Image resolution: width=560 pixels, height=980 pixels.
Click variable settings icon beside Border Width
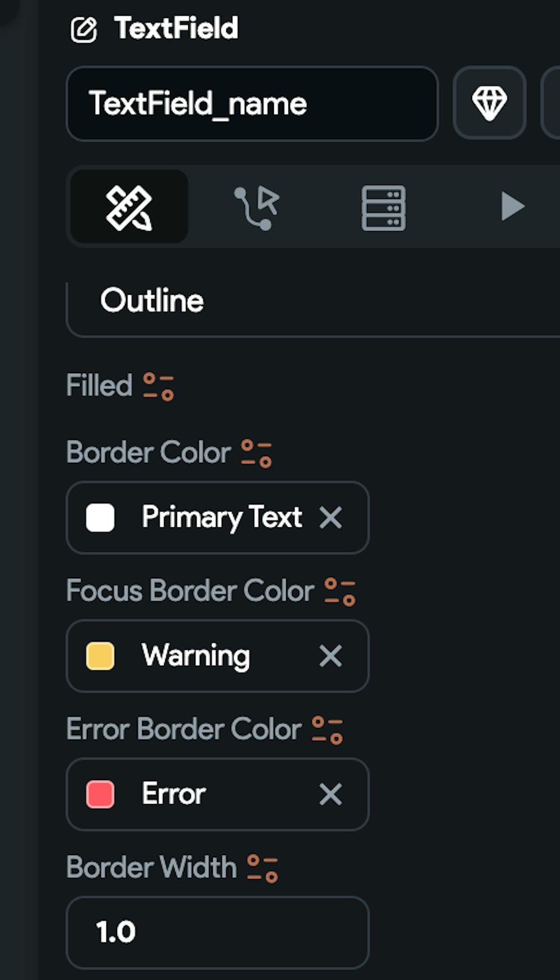click(263, 868)
